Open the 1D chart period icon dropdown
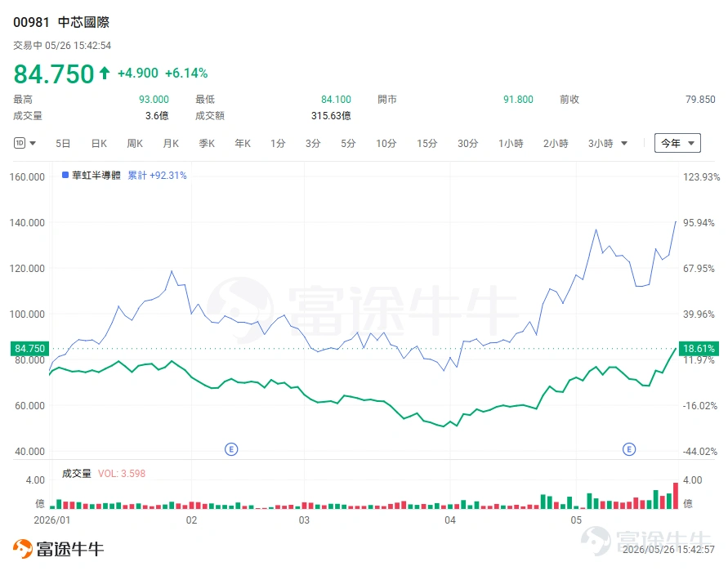The image size is (728, 571). [25, 143]
